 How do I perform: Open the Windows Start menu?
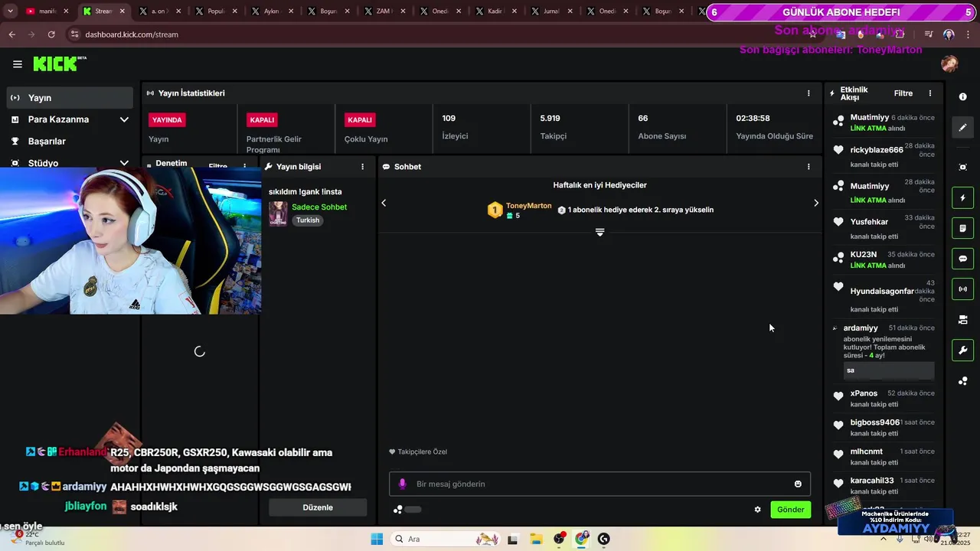[377, 539]
